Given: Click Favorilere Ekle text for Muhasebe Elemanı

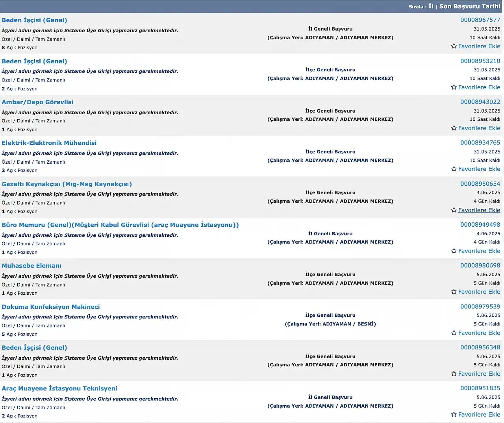Looking at the screenshot, I should pos(479,292).
